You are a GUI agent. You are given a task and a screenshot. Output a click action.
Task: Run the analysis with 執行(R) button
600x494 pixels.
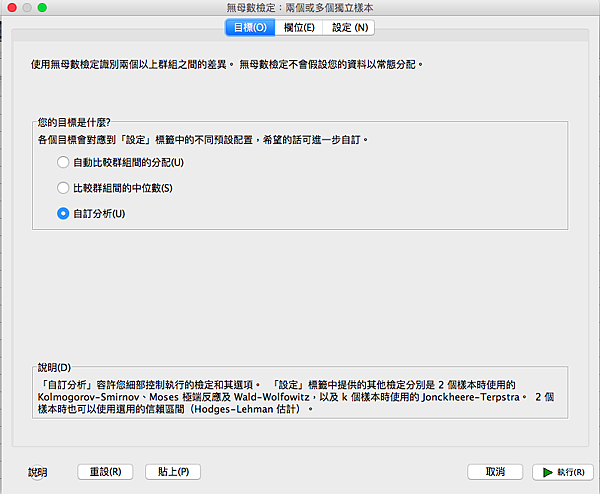[563, 472]
